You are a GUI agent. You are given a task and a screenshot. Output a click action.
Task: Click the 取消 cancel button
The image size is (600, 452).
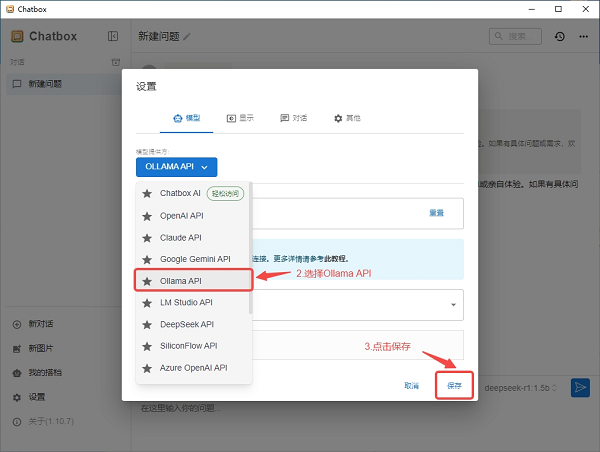pyautogui.click(x=412, y=385)
